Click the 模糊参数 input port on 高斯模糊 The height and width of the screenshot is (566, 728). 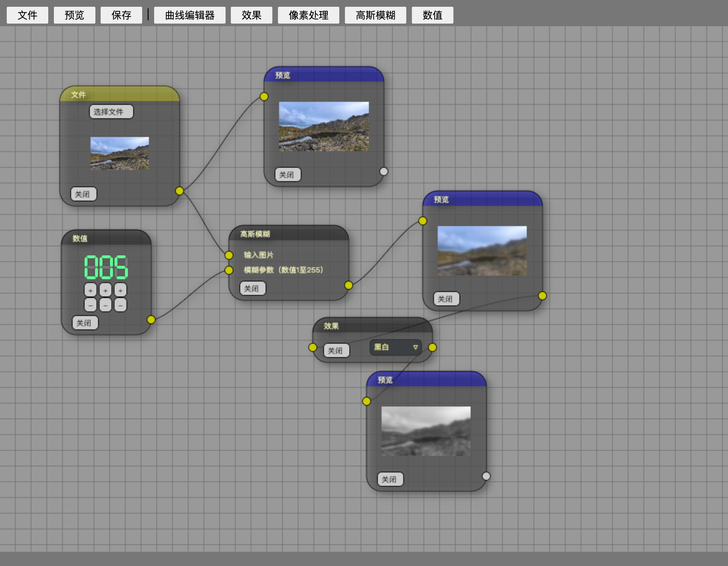pos(229,270)
